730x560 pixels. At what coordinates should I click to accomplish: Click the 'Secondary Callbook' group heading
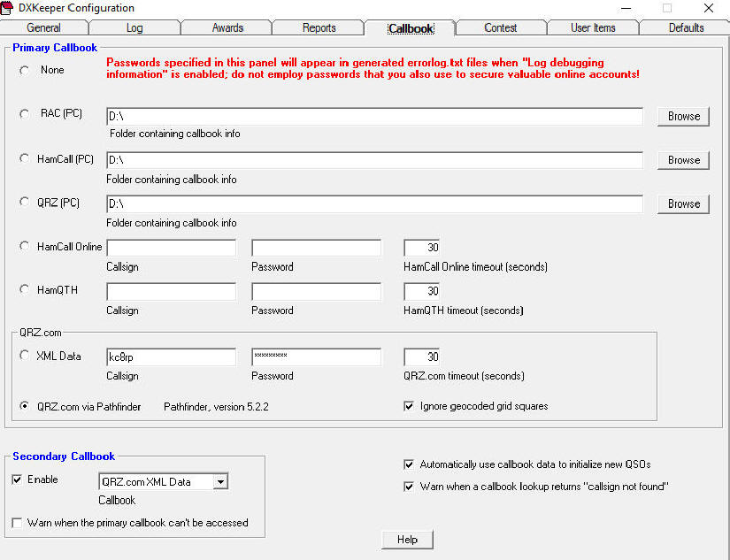click(x=64, y=456)
